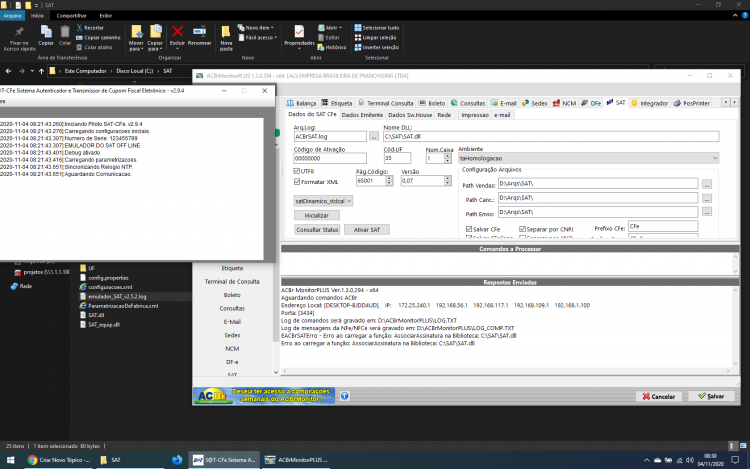Click Selecionar tudo in ribbon
Screen dimensions: 750x469
click(376, 28)
